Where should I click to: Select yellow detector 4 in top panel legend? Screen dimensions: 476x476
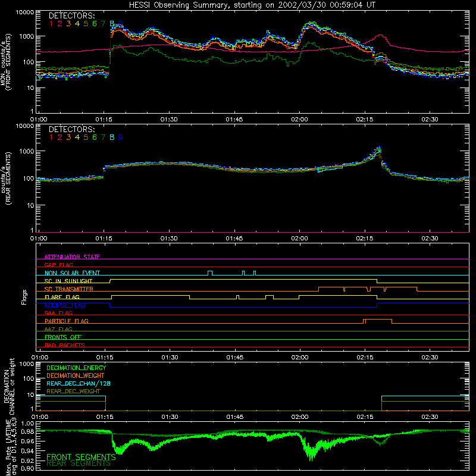pyautogui.click(x=77, y=24)
